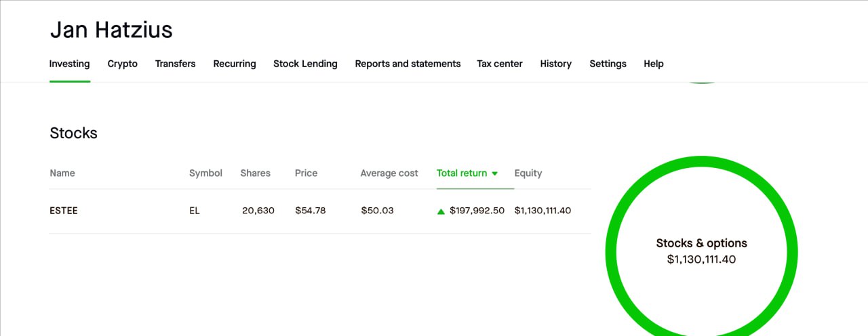Sort stocks by Average cost column

[389, 173]
